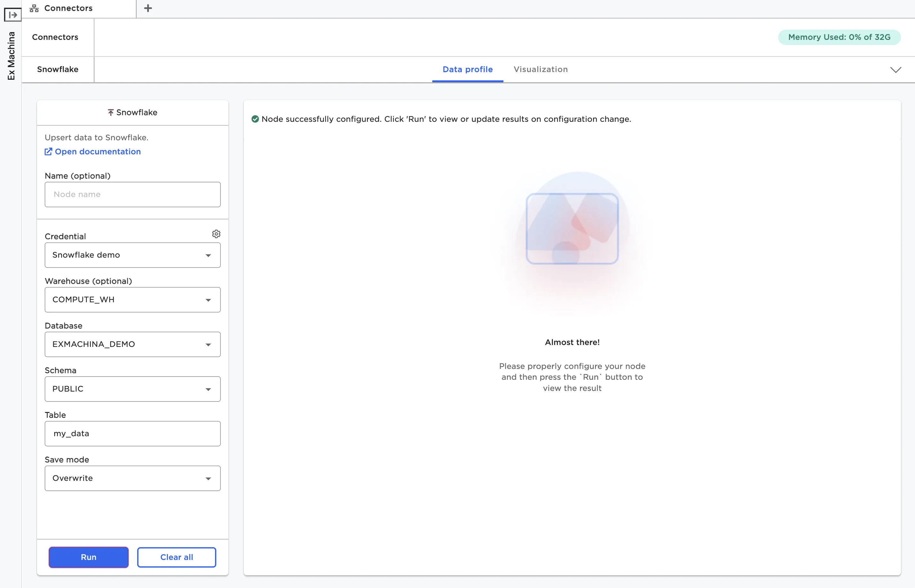The width and height of the screenshot is (915, 588).
Task: Click the Snowflake upload arrow icon
Action: (x=111, y=112)
